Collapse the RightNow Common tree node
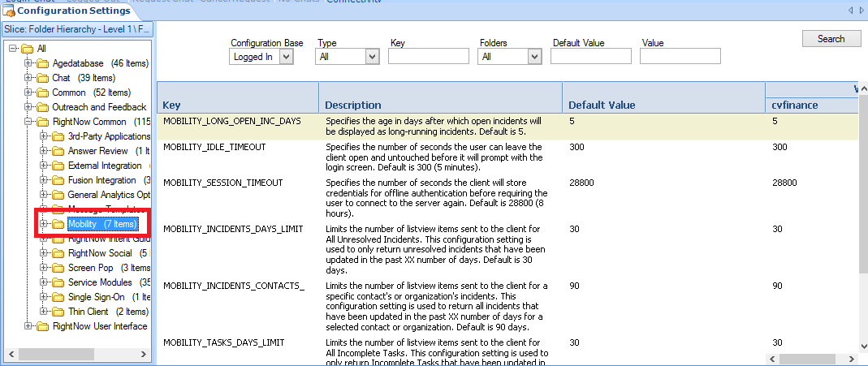 click(29, 122)
